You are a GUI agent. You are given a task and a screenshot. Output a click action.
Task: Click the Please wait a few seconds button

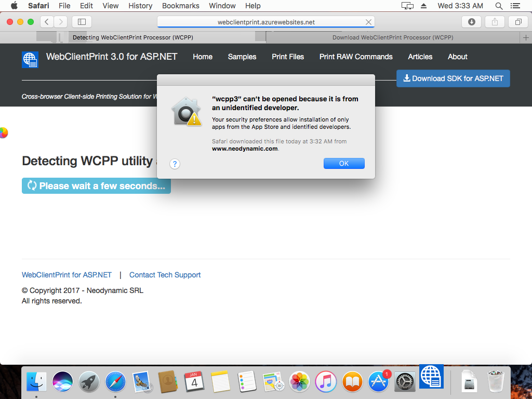pyautogui.click(x=96, y=186)
